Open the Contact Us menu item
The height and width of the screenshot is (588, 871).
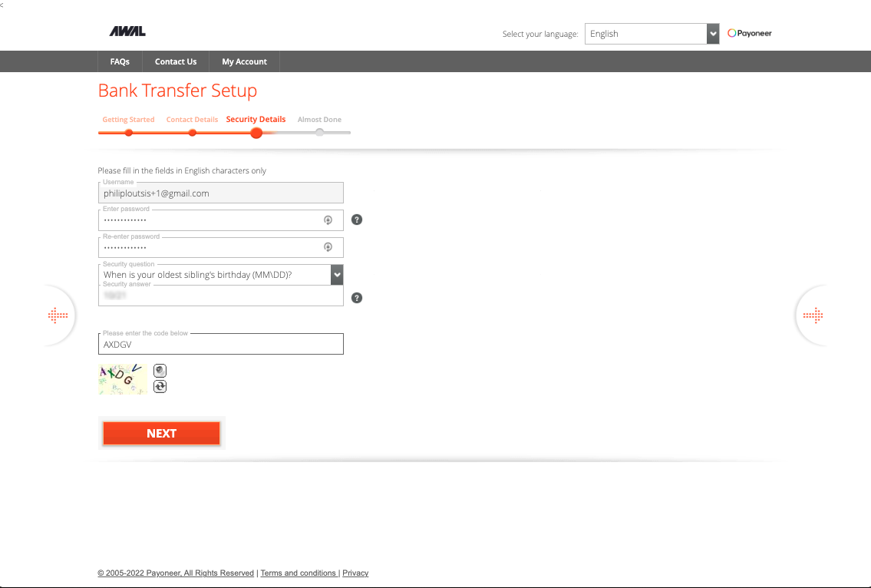point(176,61)
